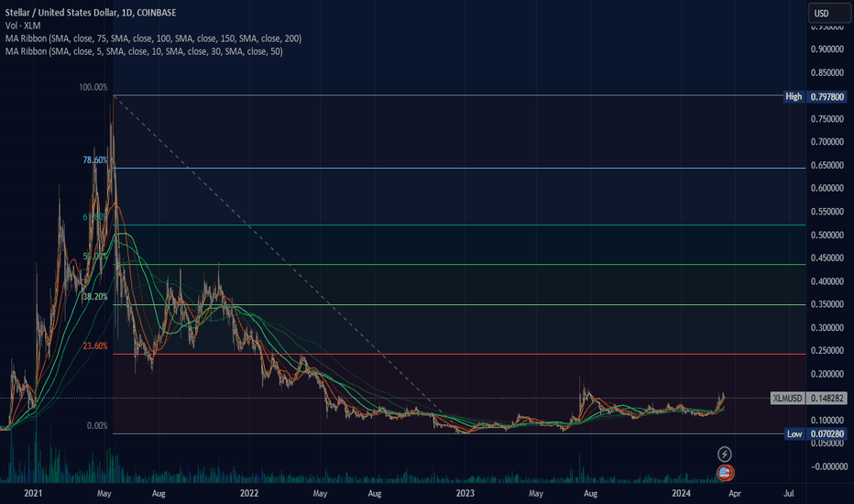Click the 2024 label on time axis
854x504 pixels.
pyautogui.click(x=681, y=493)
